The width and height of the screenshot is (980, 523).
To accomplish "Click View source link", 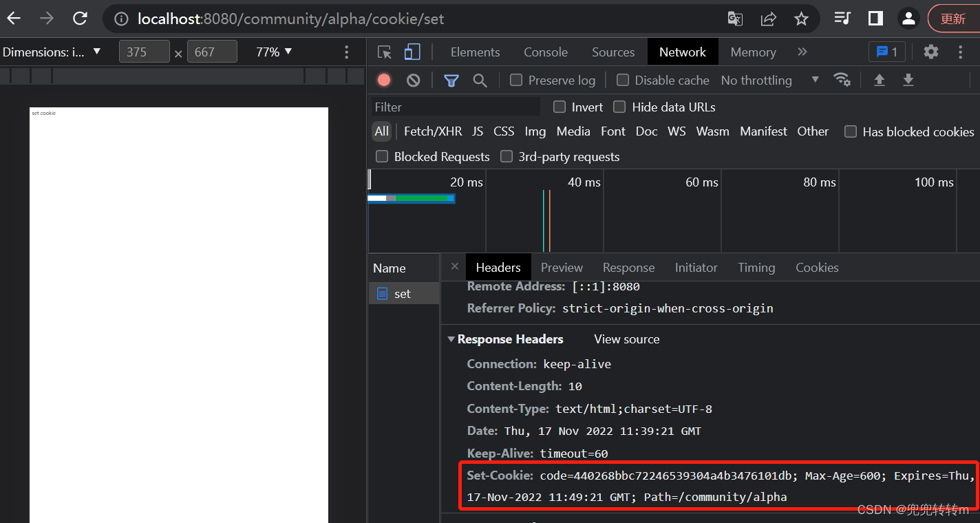I will (626, 339).
